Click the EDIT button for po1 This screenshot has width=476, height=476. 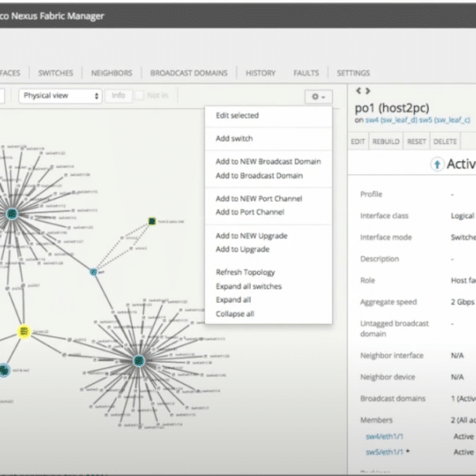coord(357,142)
